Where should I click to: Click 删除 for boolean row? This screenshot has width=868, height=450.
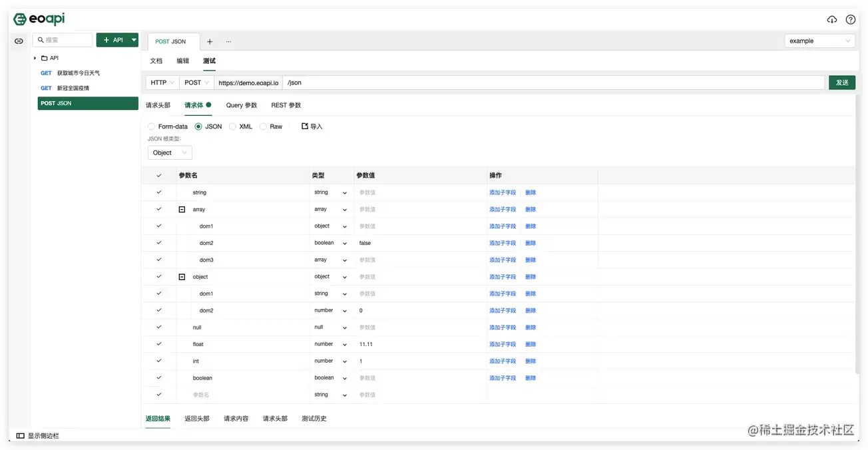pyautogui.click(x=531, y=378)
